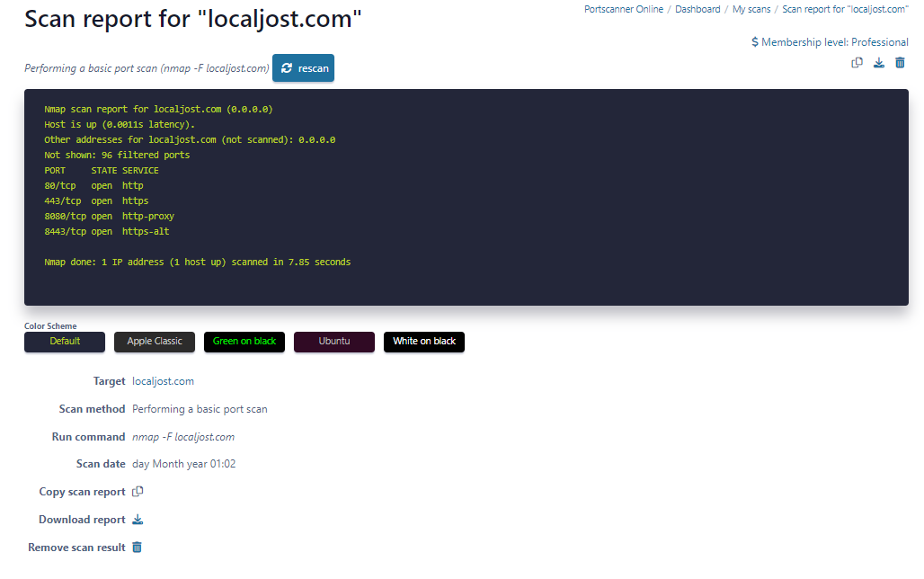The height and width of the screenshot is (579, 924).
Task: Click the refresh icon on the rescan button
Action: click(x=287, y=67)
